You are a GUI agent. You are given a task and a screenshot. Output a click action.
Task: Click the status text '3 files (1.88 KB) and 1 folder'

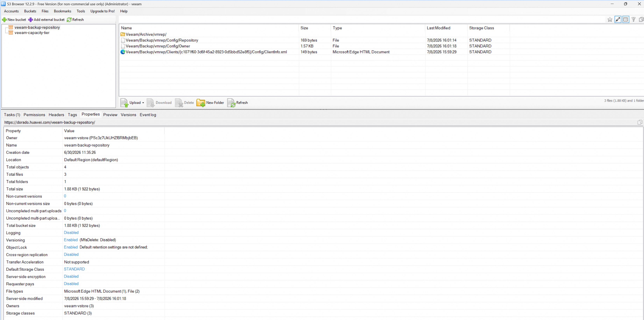pyautogui.click(x=624, y=101)
